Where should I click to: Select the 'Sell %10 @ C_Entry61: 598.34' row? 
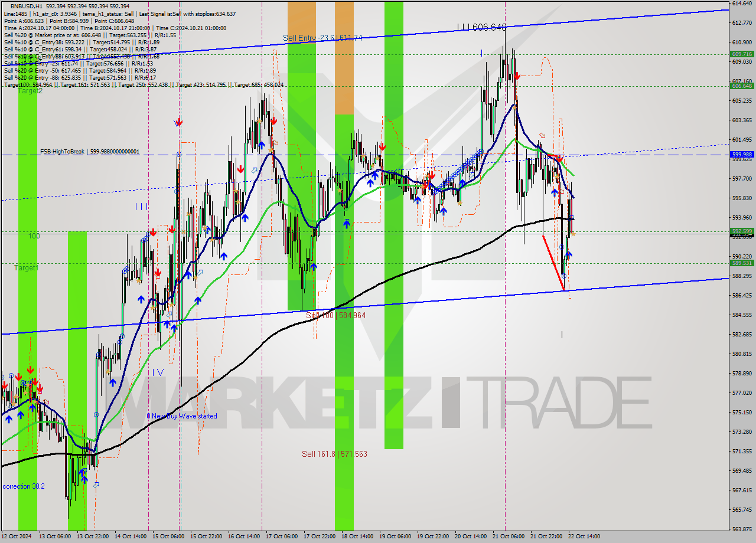80,49
